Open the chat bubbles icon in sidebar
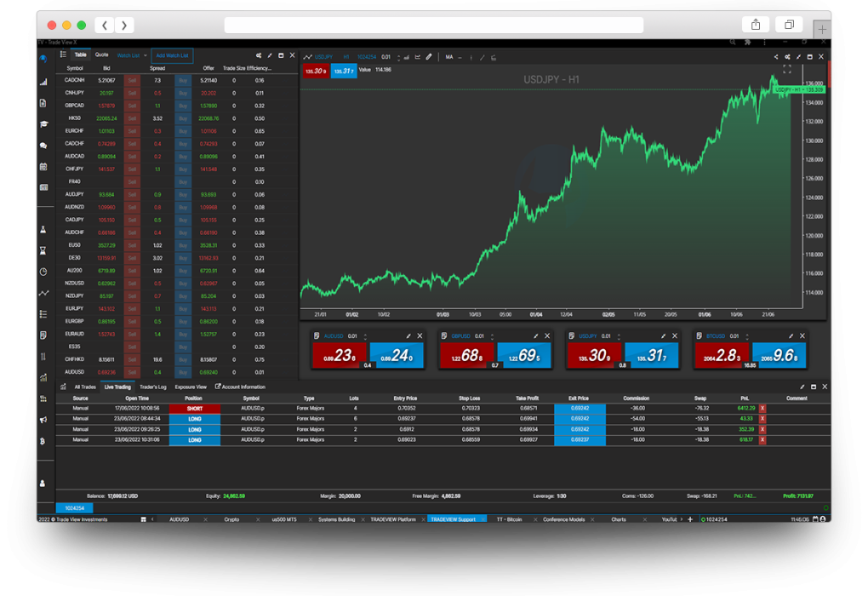This screenshot has width=868, height=596. point(43,146)
